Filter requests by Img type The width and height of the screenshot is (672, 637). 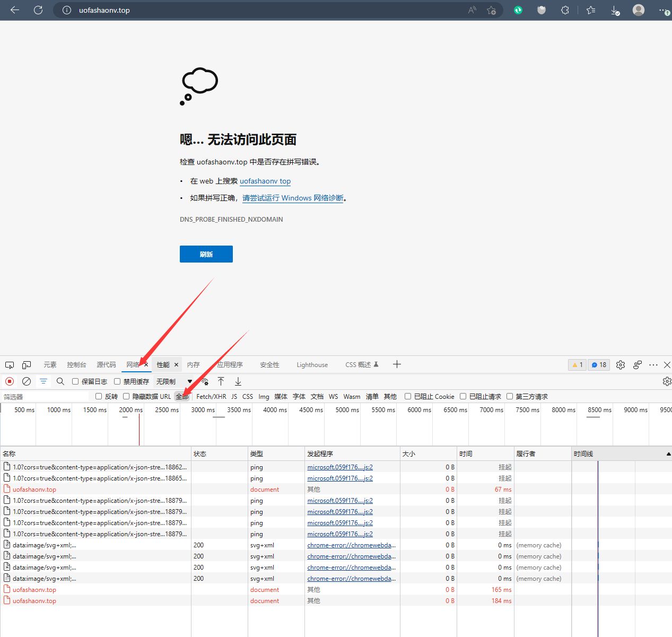tap(264, 396)
